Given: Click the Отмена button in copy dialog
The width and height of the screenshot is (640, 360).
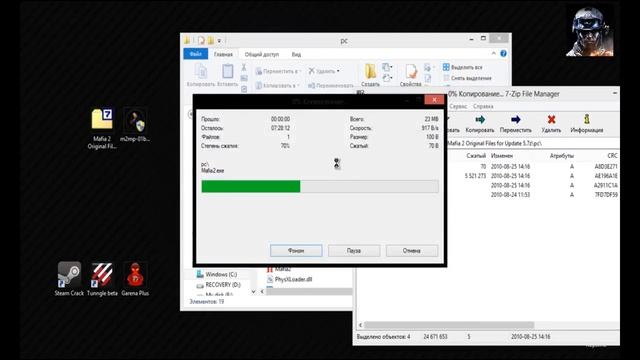Looking at the screenshot, I should tap(412, 251).
